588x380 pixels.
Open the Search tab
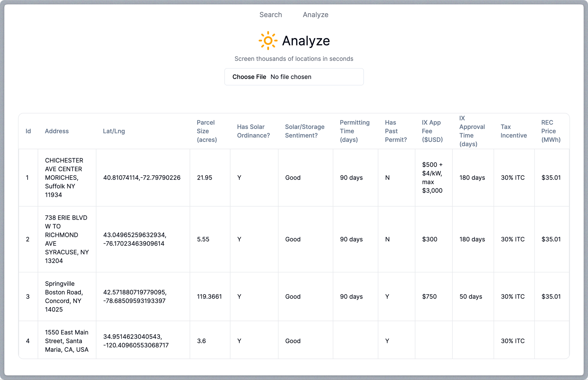[270, 15]
